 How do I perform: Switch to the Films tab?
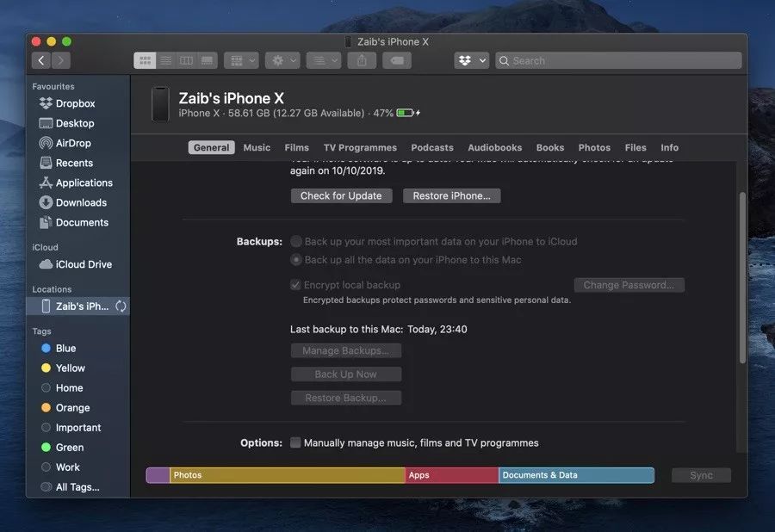296,147
